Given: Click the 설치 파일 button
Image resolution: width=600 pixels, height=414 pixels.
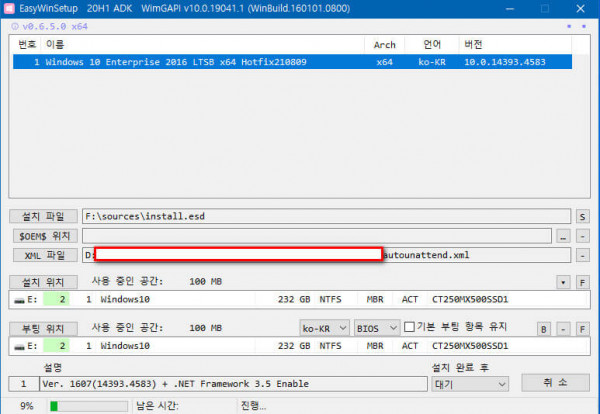Looking at the screenshot, I should 43,216.
